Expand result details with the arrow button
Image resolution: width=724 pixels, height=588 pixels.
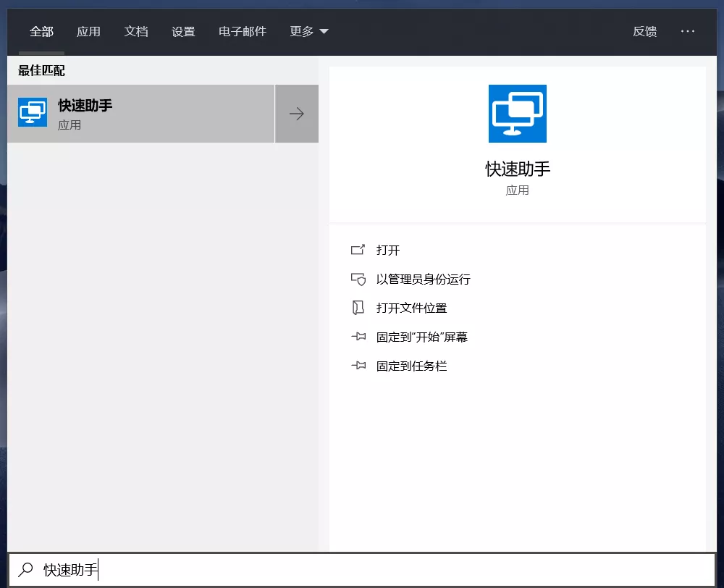pos(297,114)
